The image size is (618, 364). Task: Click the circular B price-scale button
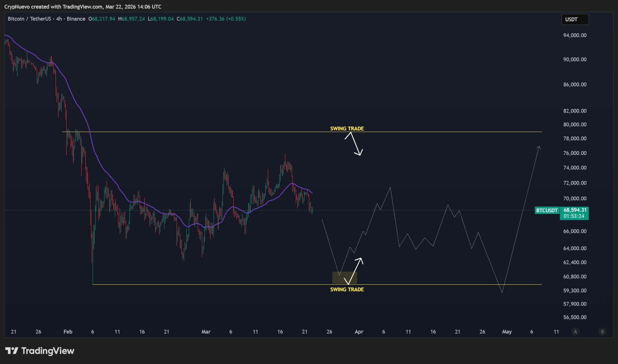coord(602,331)
